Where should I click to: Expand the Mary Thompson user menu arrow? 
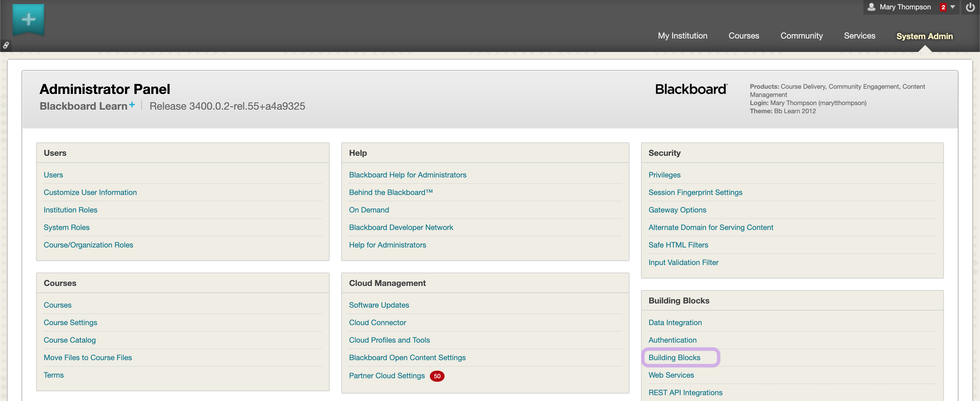point(953,7)
